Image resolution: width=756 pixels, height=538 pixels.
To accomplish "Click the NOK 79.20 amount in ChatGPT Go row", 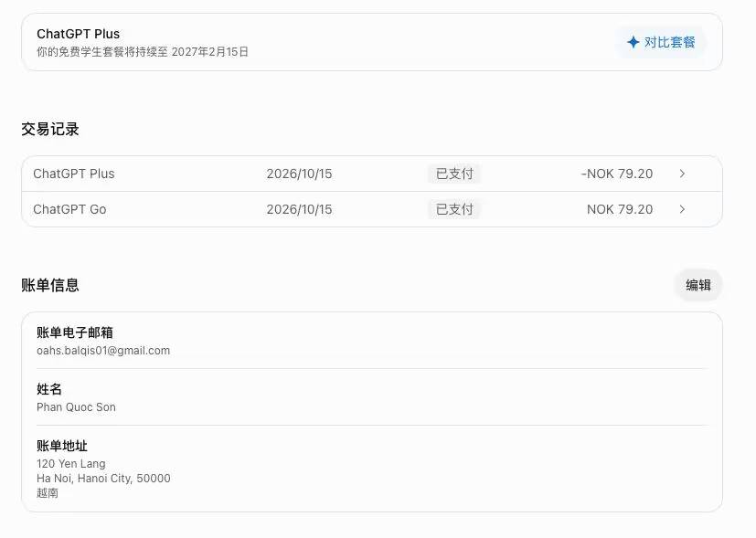I will coord(620,209).
